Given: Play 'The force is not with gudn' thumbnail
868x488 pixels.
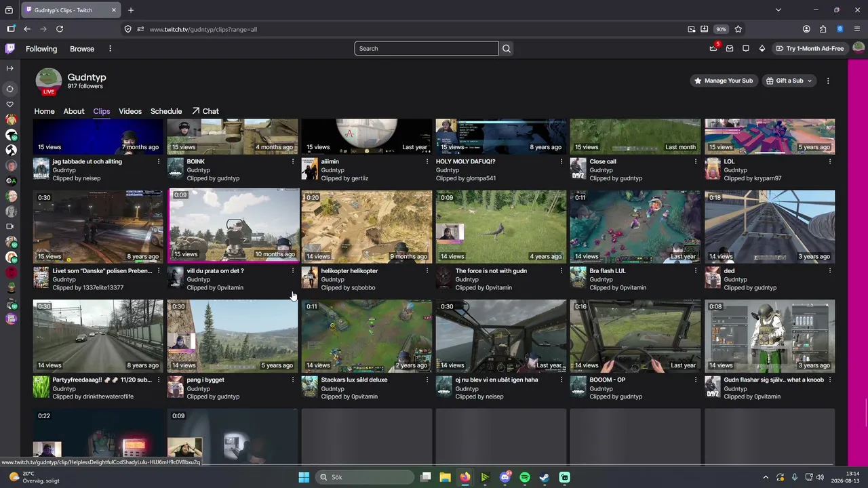Looking at the screenshot, I should 501,226.
